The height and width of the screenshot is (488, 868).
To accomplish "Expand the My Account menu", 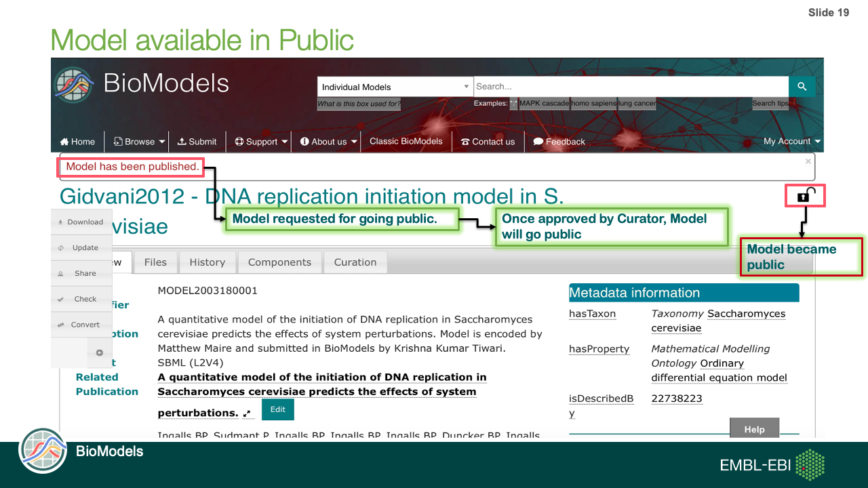I will pyautogui.click(x=791, y=141).
